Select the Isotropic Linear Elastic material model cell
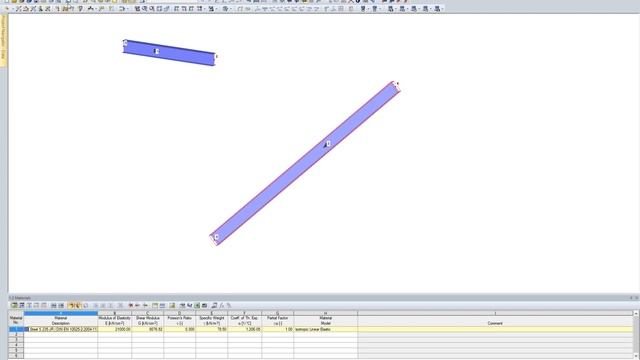 point(326,329)
